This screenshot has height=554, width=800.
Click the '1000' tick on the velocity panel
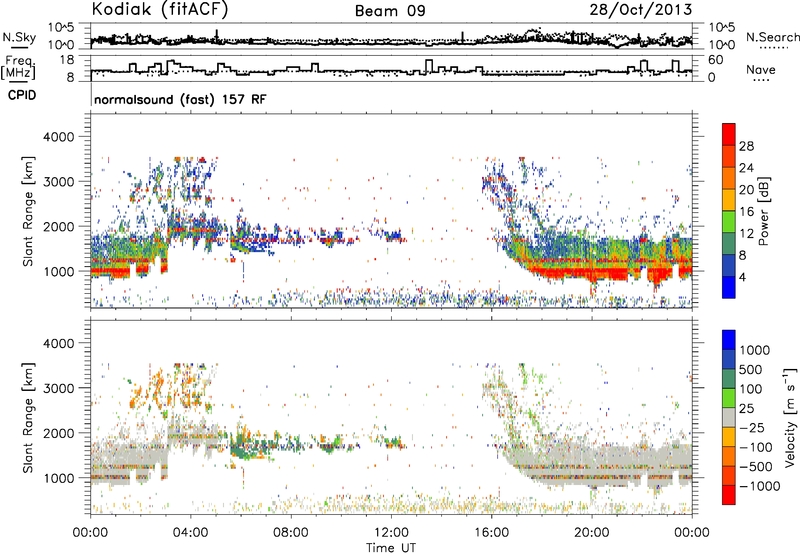click(x=59, y=478)
